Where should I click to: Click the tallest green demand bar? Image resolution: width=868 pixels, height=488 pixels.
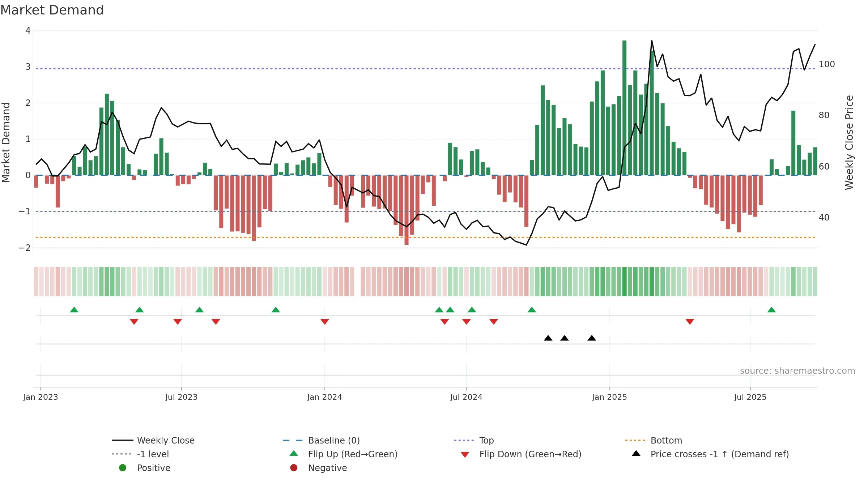tap(624, 108)
